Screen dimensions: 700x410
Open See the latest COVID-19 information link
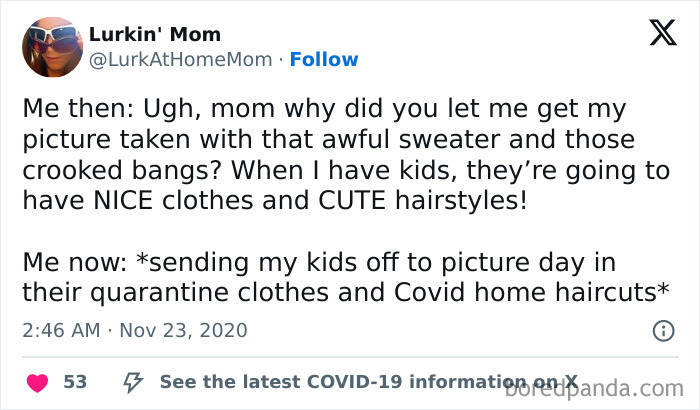coord(368,381)
